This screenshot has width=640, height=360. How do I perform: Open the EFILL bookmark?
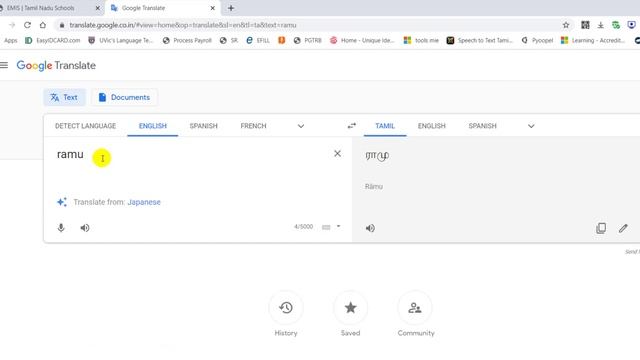[258, 40]
